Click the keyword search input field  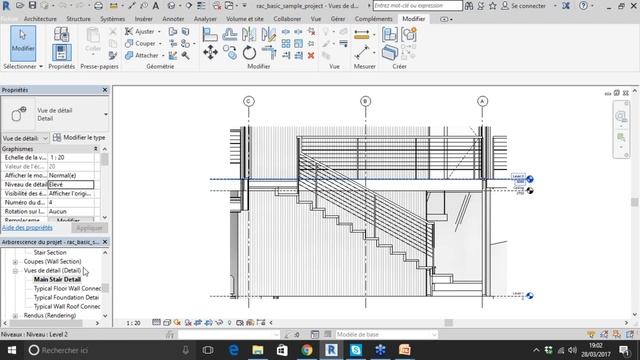(418, 6)
